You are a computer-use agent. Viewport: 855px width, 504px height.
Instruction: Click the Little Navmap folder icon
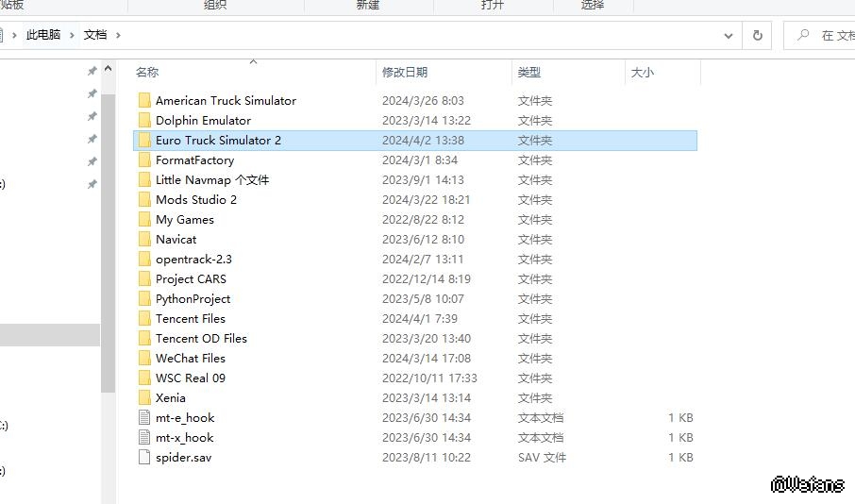click(144, 179)
